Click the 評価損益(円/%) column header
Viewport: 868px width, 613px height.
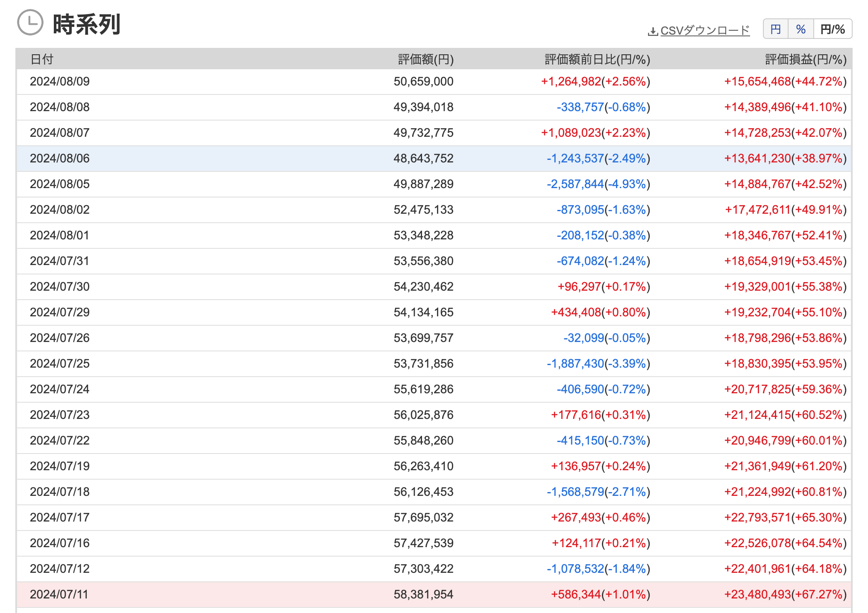806,59
